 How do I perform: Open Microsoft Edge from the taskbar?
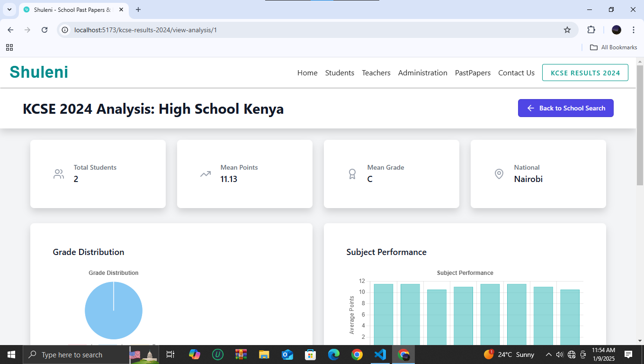pyautogui.click(x=334, y=355)
